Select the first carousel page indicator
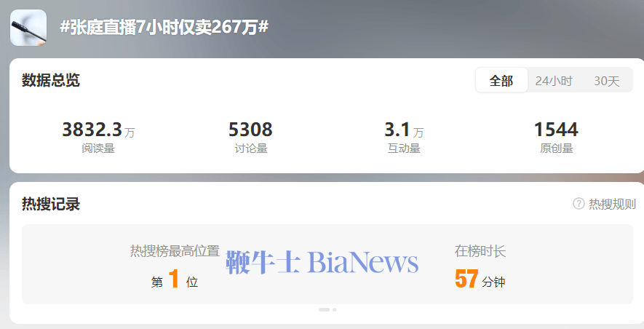Viewport: 644px width, 329px height. pyautogui.click(x=324, y=309)
